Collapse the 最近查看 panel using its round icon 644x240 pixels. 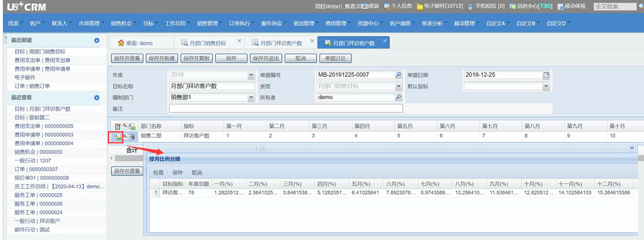tap(97, 98)
